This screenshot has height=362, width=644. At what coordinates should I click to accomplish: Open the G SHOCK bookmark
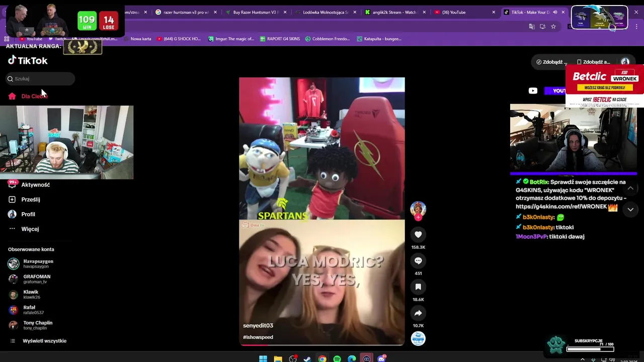coord(179,39)
